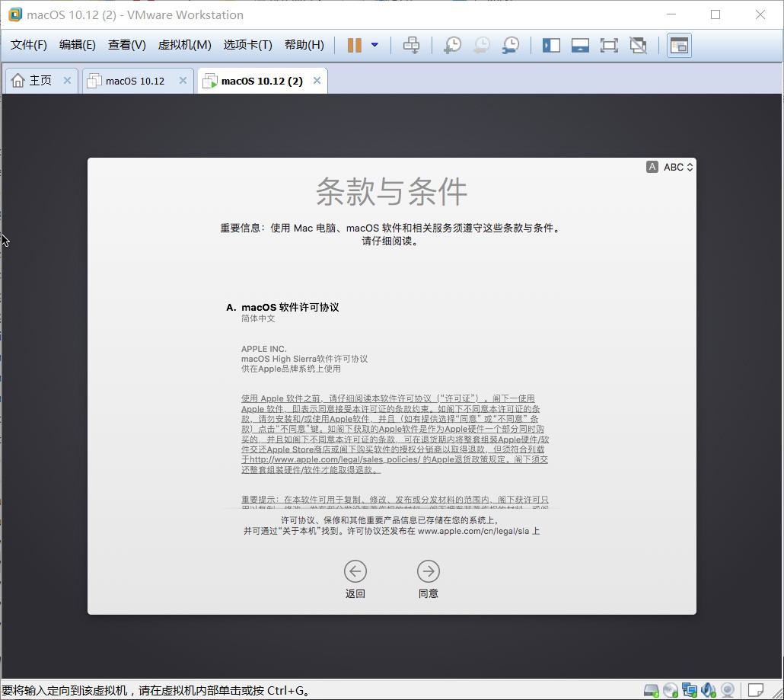
Task: Open the power options dropdown arrow
Action: tap(374, 45)
